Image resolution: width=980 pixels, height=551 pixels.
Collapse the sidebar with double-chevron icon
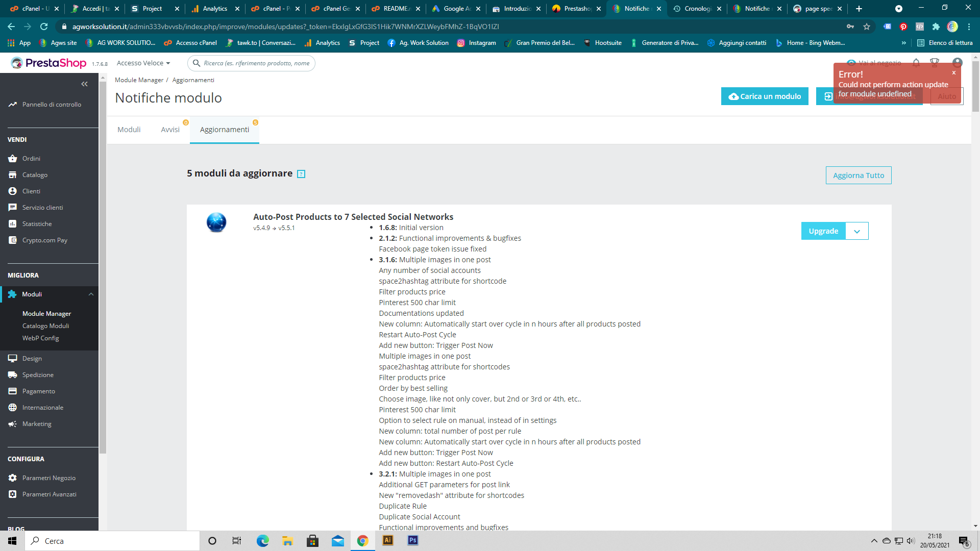click(84, 84)
